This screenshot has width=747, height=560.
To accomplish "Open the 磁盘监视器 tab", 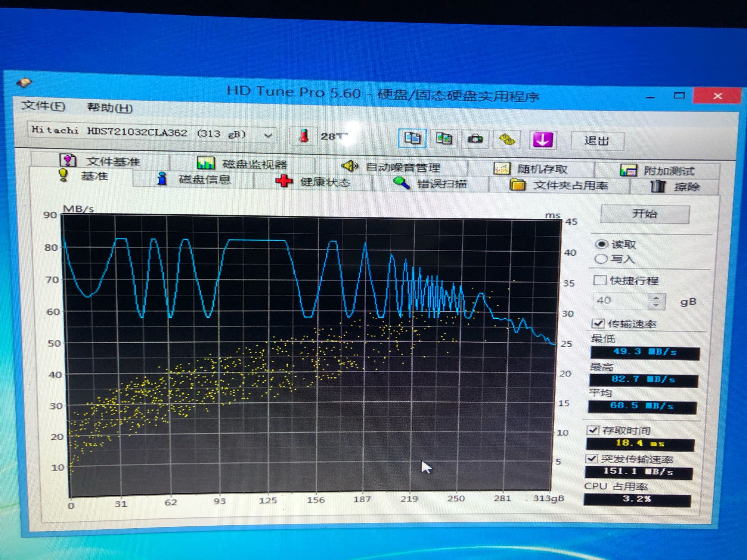I will coord(242,164).
